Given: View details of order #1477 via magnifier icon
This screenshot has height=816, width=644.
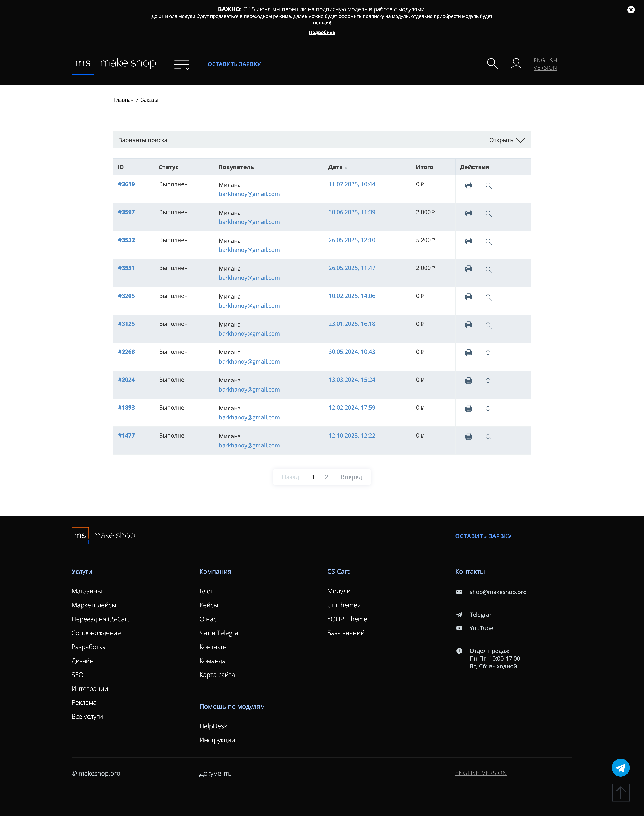Looking at the screenshot, I should tap(489, 437).
